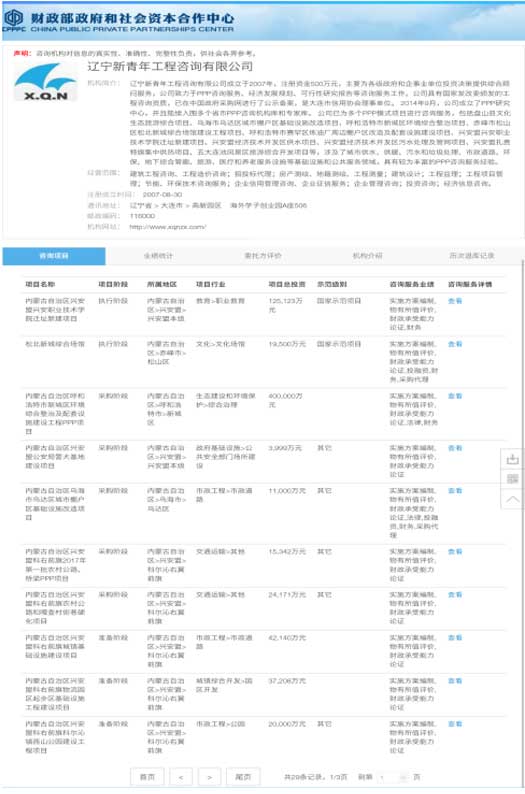Screen dimensions: 525x794
Task: Switch to the 机构介绍 tab
Action: [x=368, y=256]
